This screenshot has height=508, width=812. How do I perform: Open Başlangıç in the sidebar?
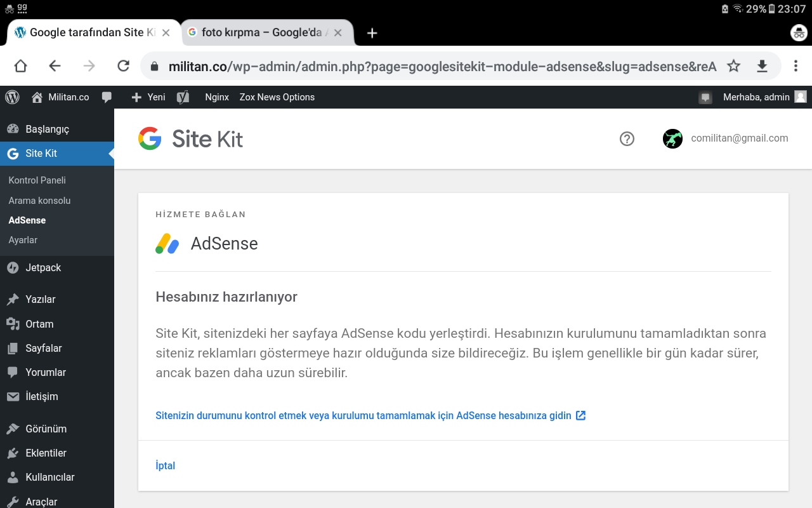(x=57, y=129)
